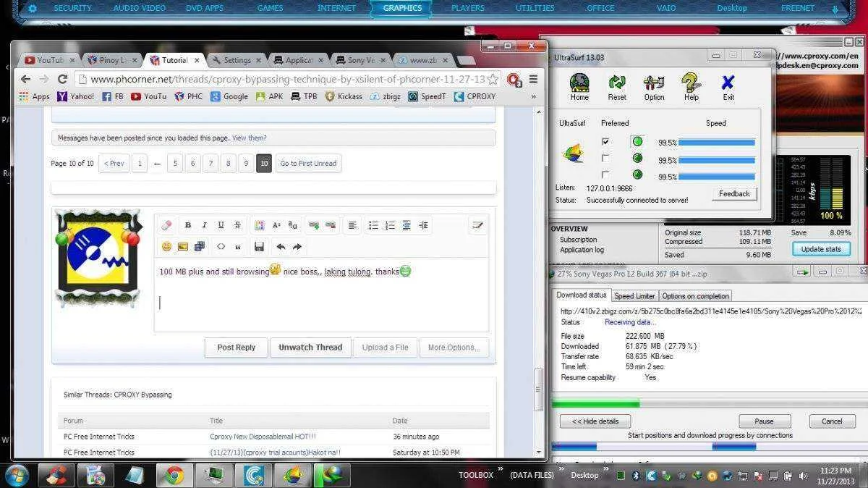Click UltraSurf Home icon
The height and width of the screenshot is (488, 868).
coord(579,87)
